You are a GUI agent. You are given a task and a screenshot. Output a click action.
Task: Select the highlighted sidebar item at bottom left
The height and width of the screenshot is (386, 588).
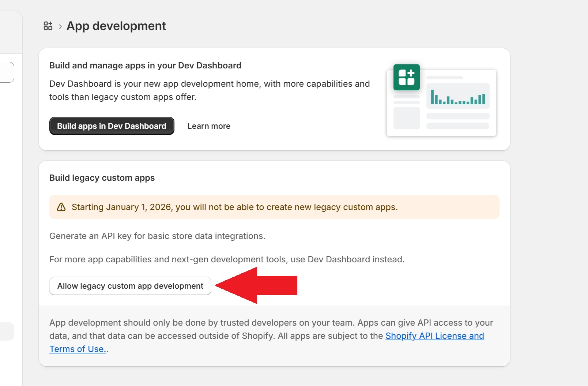point(7,331)
